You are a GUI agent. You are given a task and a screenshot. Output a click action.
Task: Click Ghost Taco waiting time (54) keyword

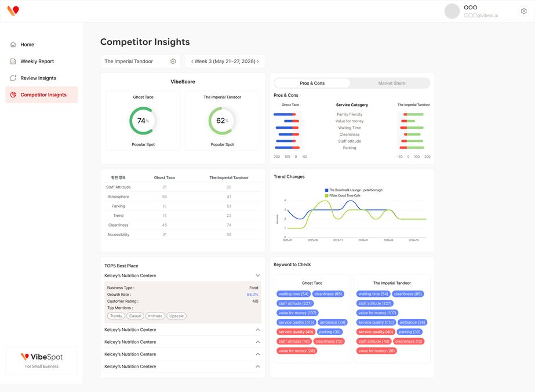tap(293, 293)
